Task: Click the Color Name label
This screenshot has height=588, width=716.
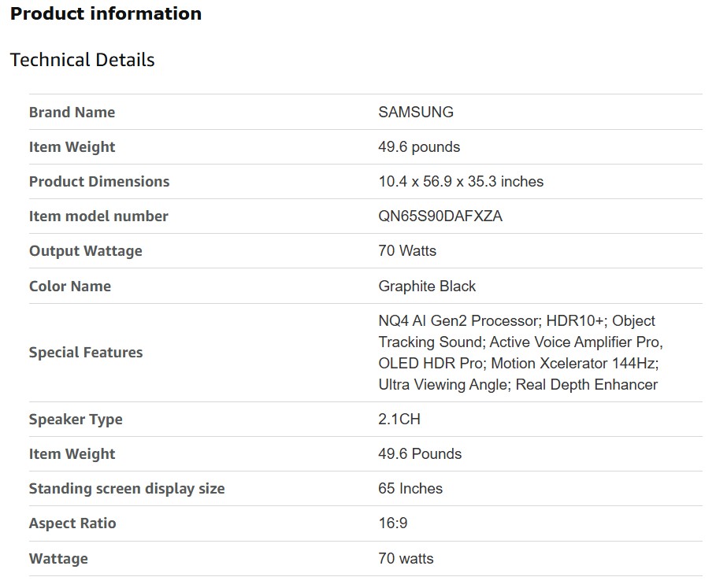Action: pyautogui.click(x=69, y=287)
